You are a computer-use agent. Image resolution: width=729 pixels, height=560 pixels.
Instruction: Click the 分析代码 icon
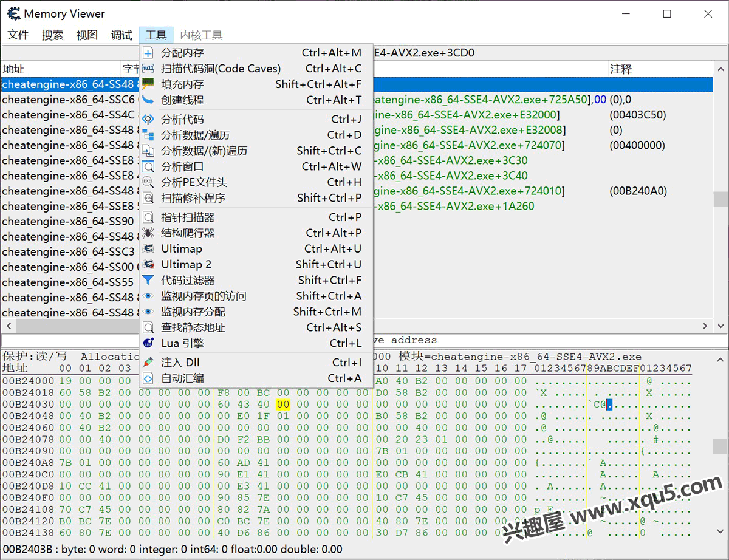(148, 120)
